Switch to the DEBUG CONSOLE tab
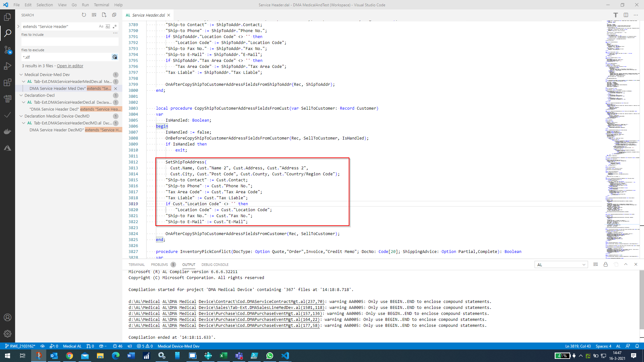The height and width of the screenshot is (362, 644). [215, 265]
